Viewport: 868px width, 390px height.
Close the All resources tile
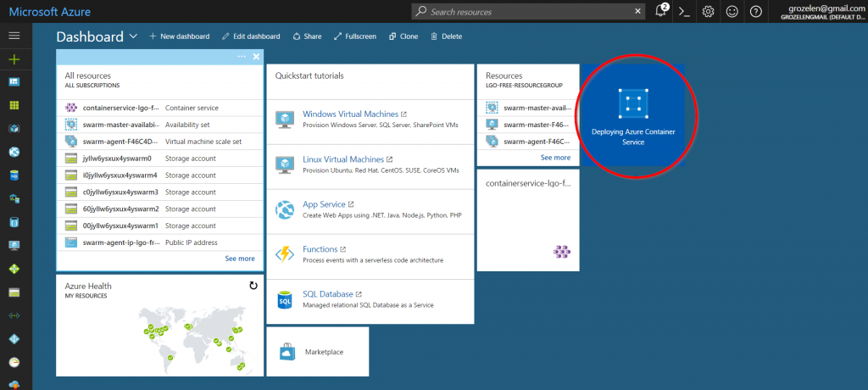pos(254,57)
